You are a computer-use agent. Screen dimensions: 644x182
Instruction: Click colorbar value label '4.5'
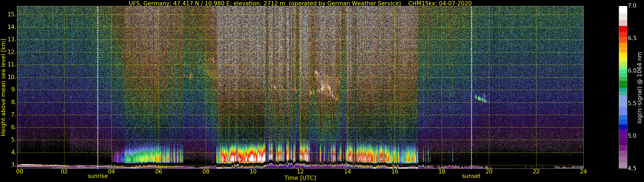pos(632,168)
